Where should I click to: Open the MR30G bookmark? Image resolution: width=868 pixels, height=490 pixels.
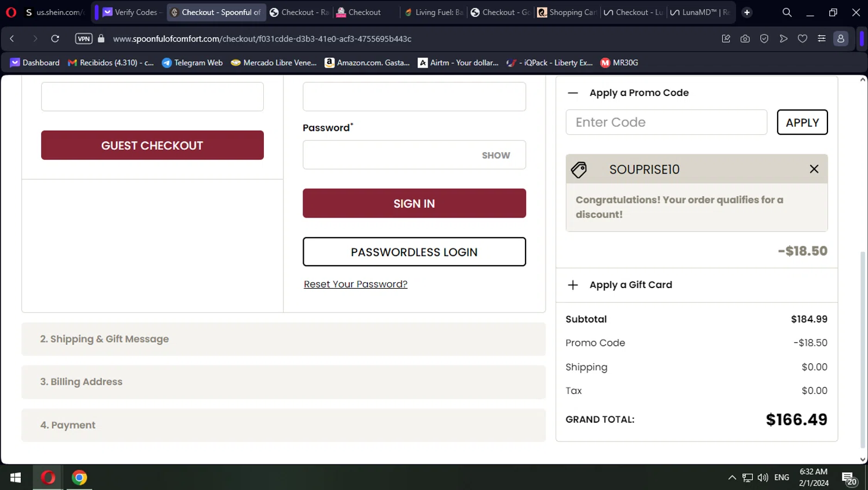coord(619,62)
